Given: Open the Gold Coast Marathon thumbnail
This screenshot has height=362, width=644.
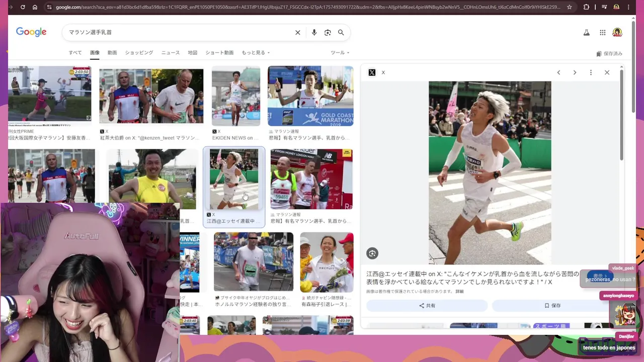Looking at the screenshot, I should (x=310, y=96).
